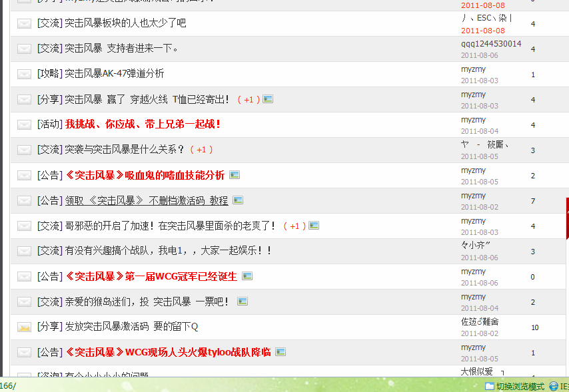The image size is (569, 392).
Task: Open the 突击风暴AK-47弹道分析 guide thread
Action: [x=115, y=74]
